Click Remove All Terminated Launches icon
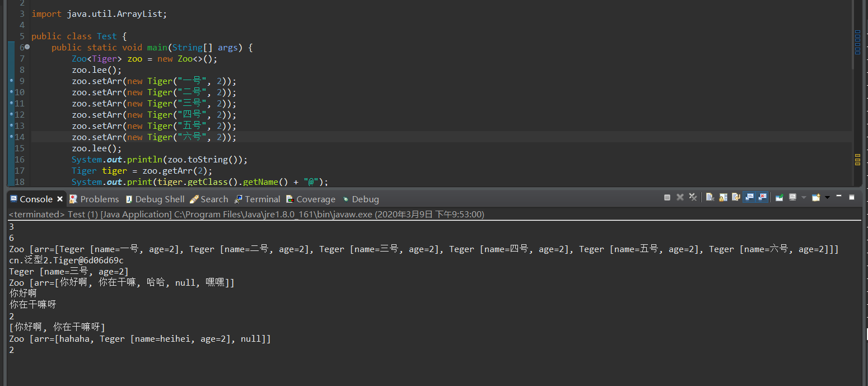This screenshot has height=386, width=868. tap(693, 197)
